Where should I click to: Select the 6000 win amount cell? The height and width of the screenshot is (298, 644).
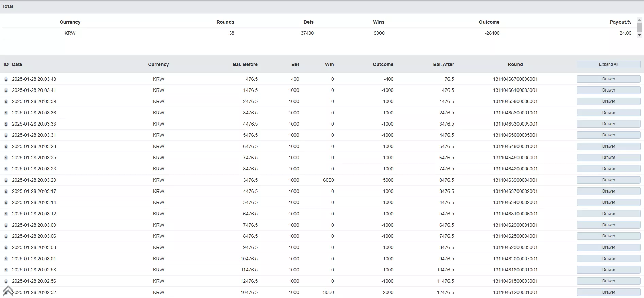tap(328, 180)
